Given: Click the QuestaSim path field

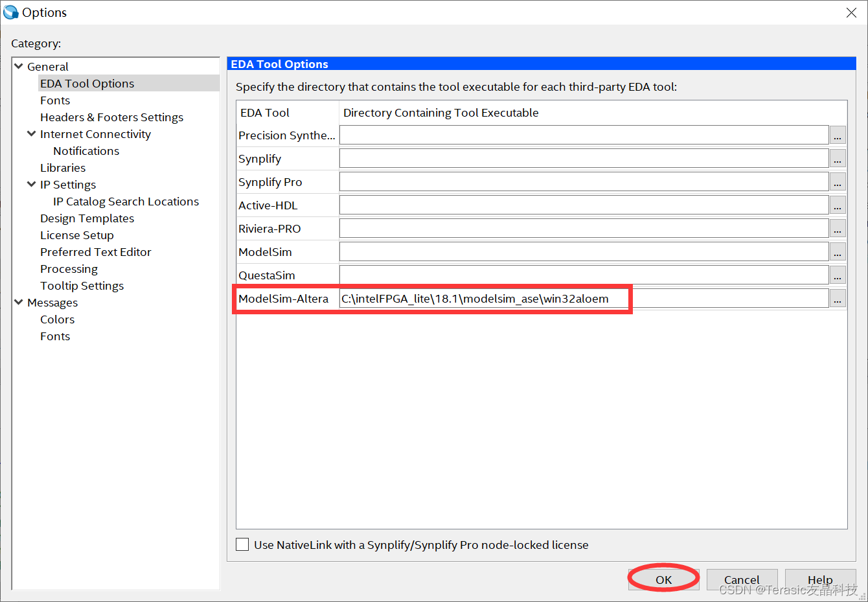Looking at the screenshot, I should (584, 275).
